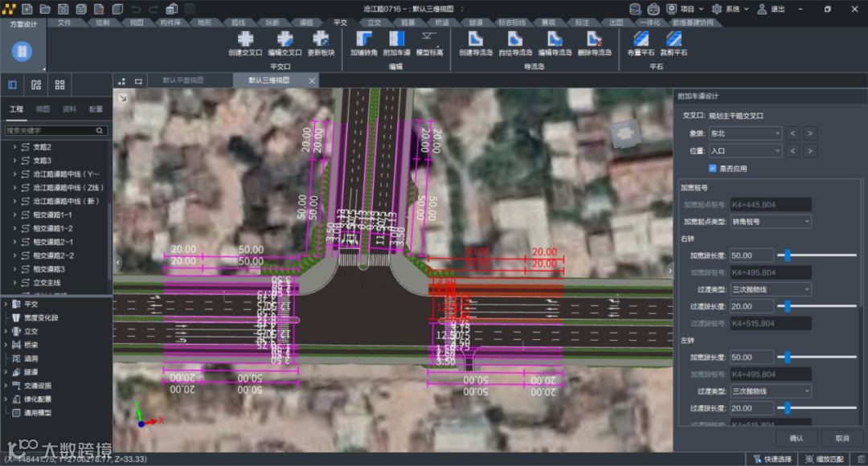The width and height of the screenshot is (868, 466).
Task: Switch to the 默认平面视图 view tab
Action: [x=182, y=80]
